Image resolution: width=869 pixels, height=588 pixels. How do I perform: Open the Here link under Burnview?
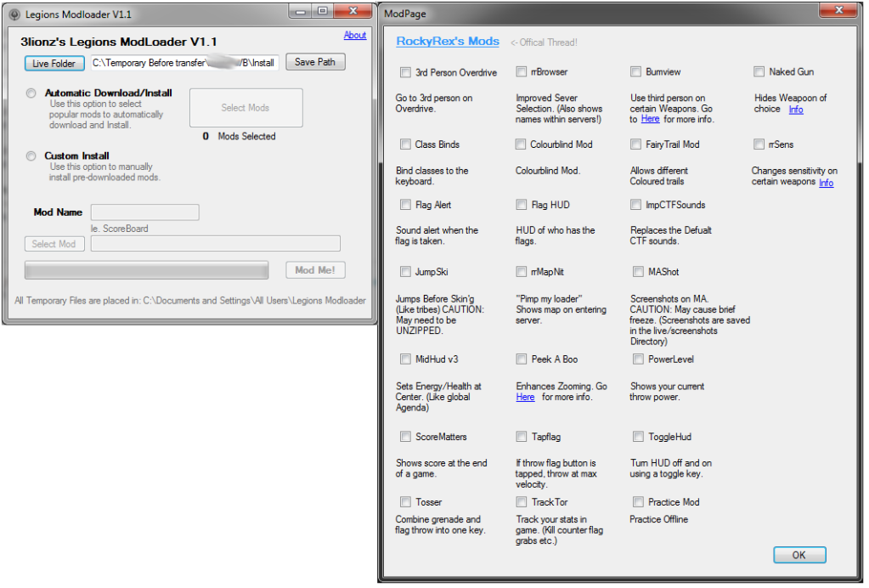click(x=650, y=119)
